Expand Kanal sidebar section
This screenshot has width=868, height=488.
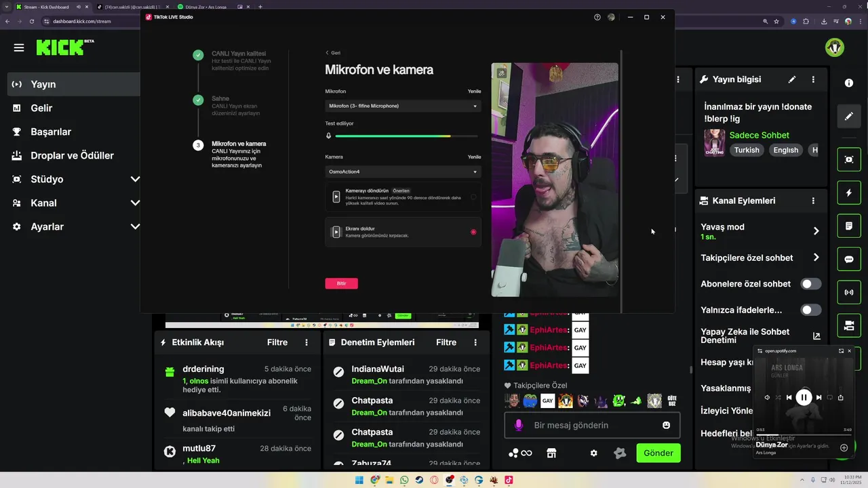pos(135,203)
